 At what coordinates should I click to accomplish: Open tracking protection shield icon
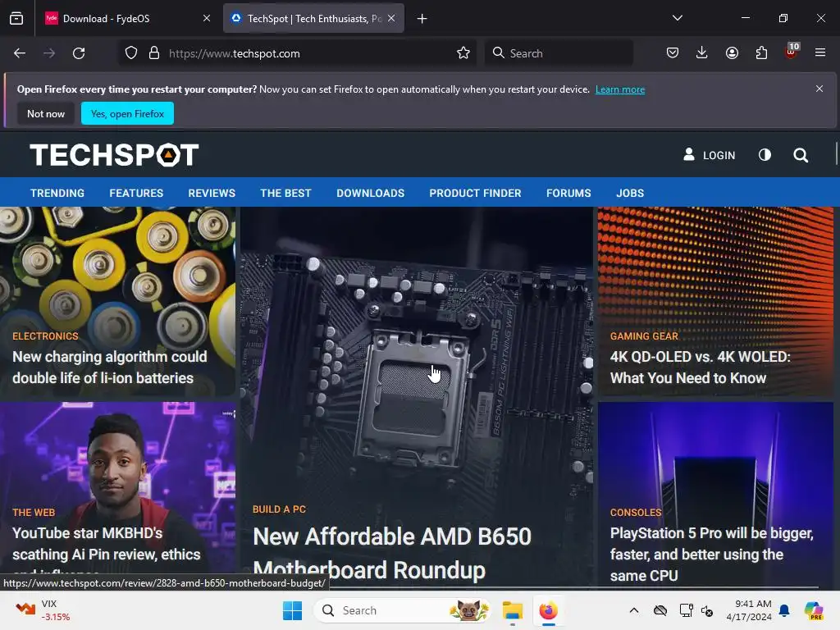[x=131, y=53]
